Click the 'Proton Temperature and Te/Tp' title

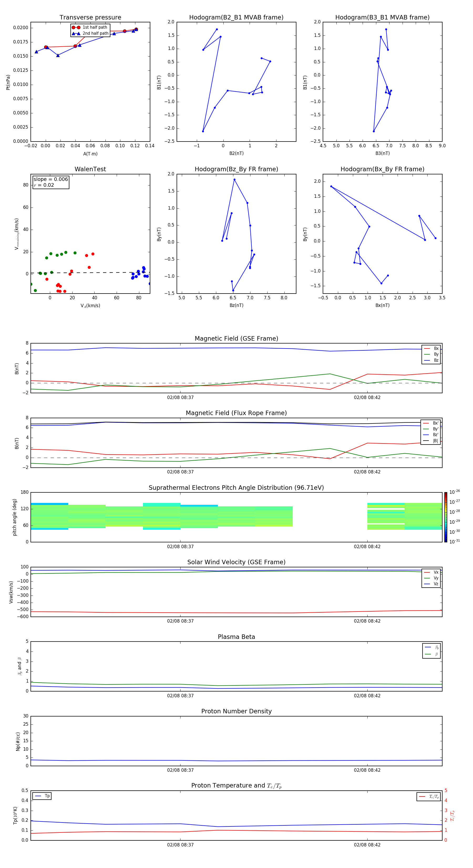[236, 786]
